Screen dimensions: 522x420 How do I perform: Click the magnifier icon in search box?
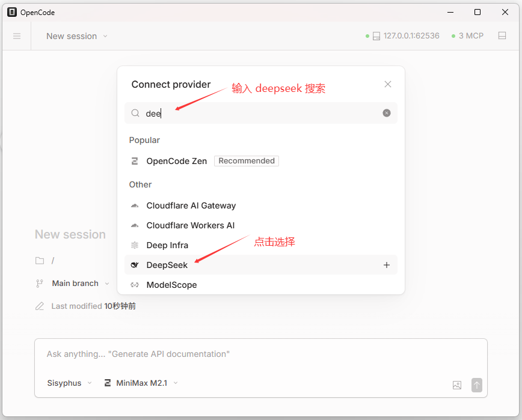point(135,113)
